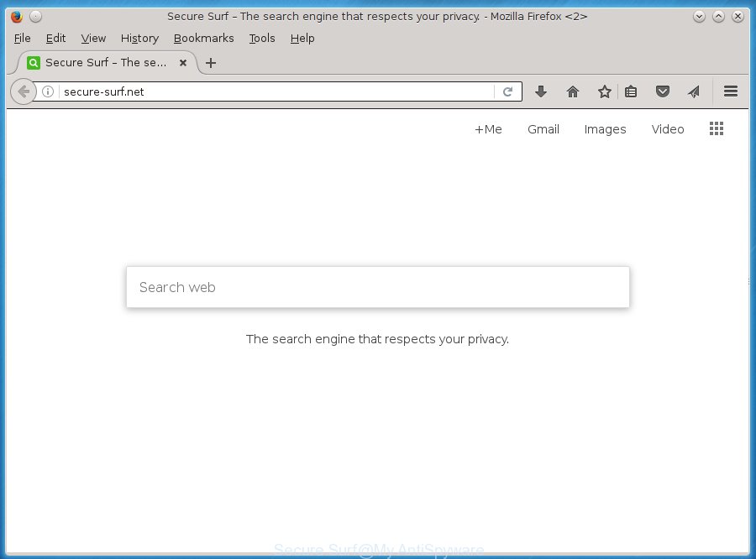Open the Tools menu
The width and height of the screenshot is (756, 559).
(x=262, y=38)
